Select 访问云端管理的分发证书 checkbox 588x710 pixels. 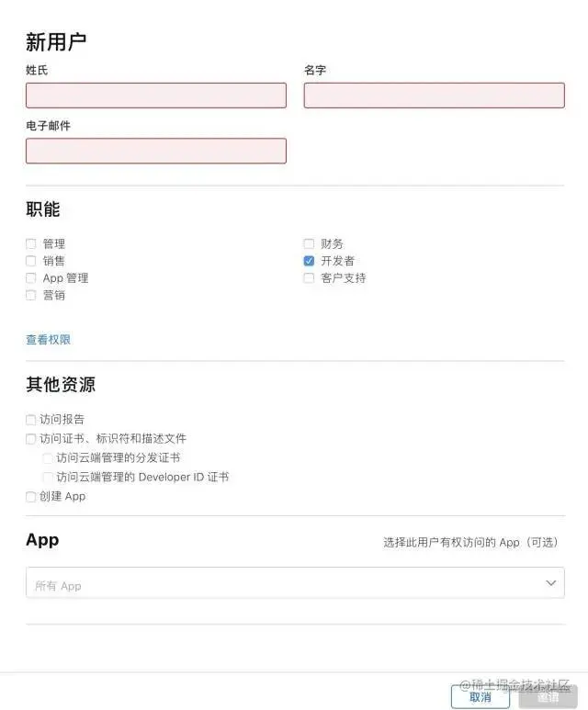point(48,458)
